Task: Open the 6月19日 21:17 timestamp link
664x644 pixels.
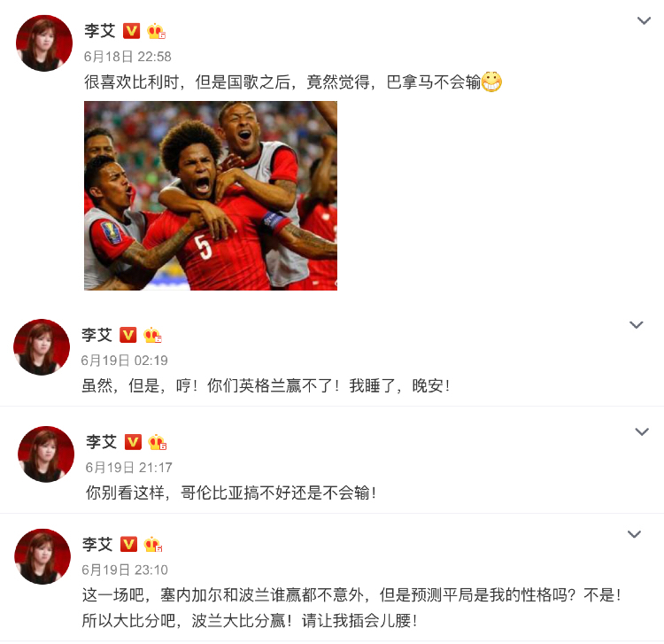Action: point(128,468)
